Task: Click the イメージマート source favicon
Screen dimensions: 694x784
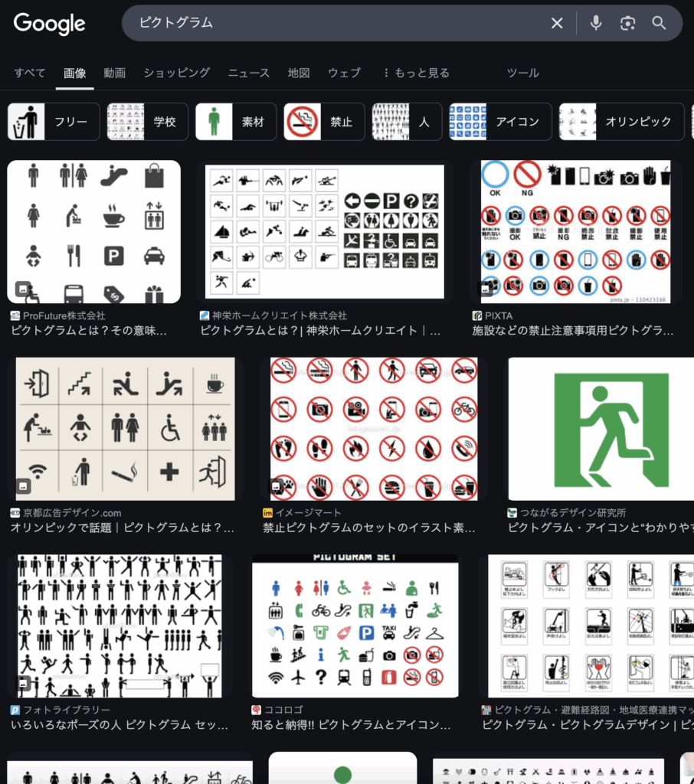Action: (x=268, y=513)
